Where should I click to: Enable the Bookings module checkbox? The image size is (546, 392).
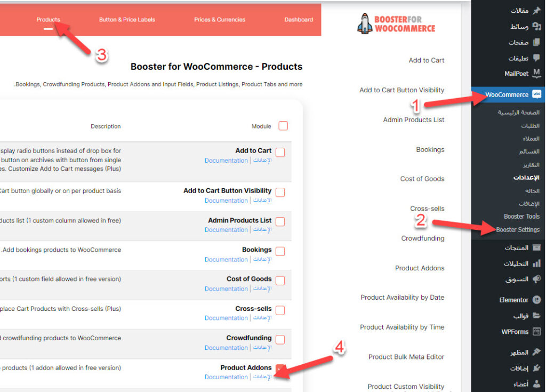tap(280, 251)
